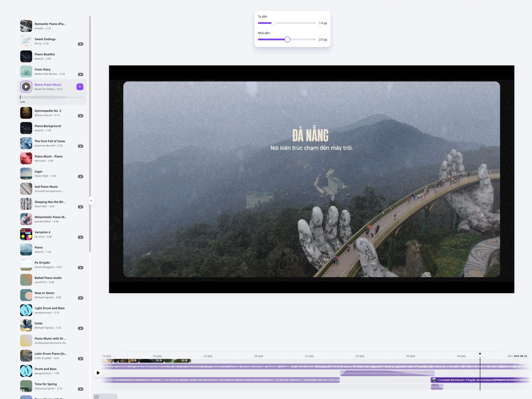Image resolution: width=532 pixels, height=399 pixels.
Task: Click the timeline playhead marker
Action: coord(480,354)
